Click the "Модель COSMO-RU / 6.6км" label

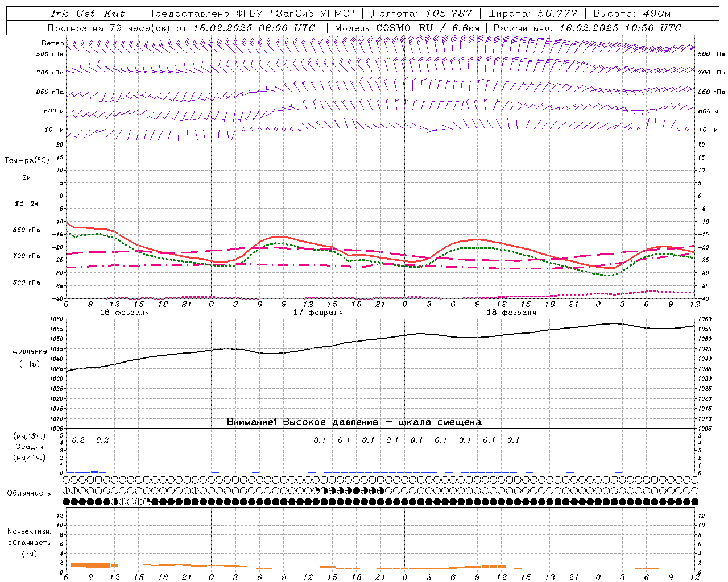(x=407, y=28)
